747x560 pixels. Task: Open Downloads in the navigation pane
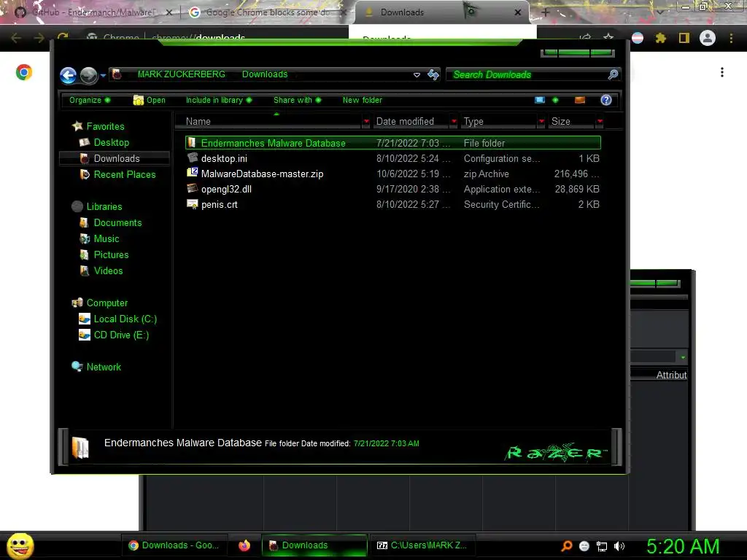[117, 158]
